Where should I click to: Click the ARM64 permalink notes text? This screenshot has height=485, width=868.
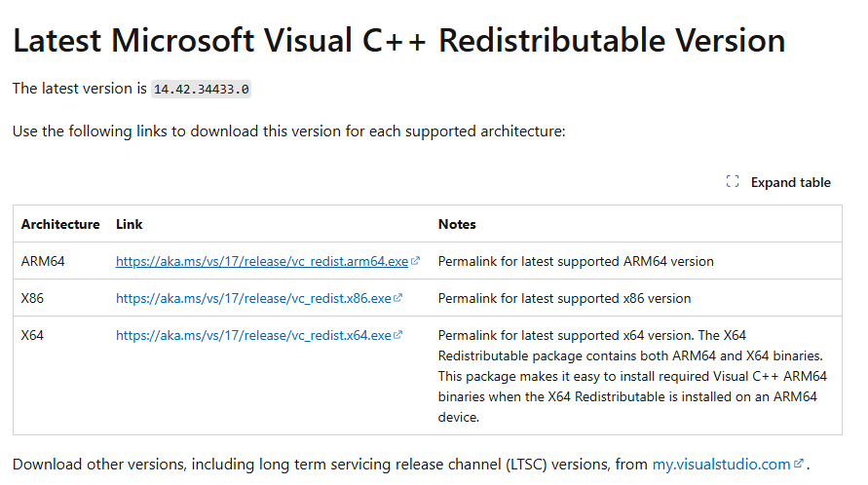576,261
